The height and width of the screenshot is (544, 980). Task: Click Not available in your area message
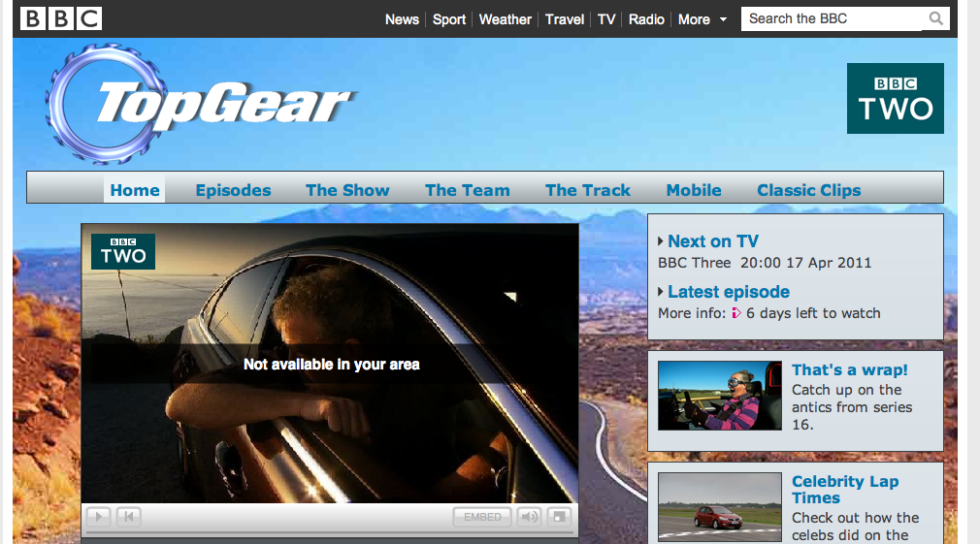(331, 365)
